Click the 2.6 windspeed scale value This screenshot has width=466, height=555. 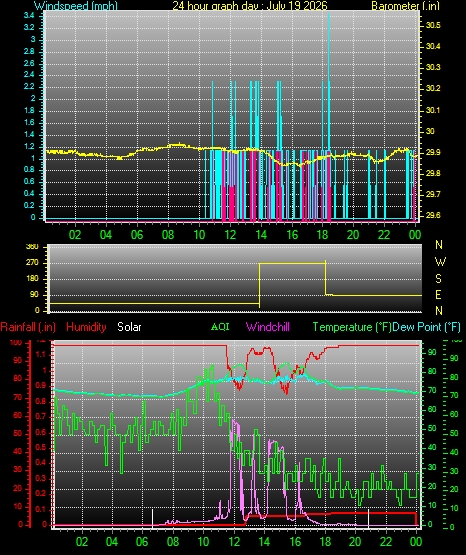pos(29,63)
